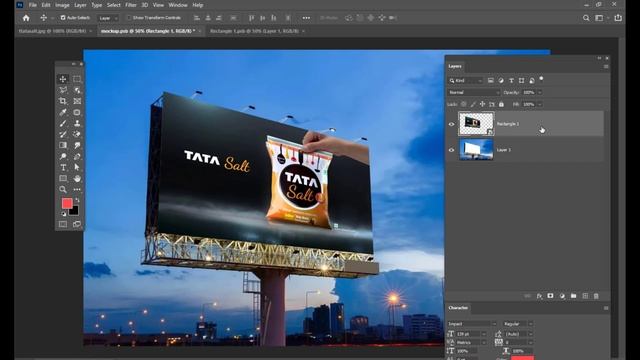The height and width of the screenshot is (360, 640).
Task: Toggle the Show Transform Controls checkbox
Action: tap(129, 18)
